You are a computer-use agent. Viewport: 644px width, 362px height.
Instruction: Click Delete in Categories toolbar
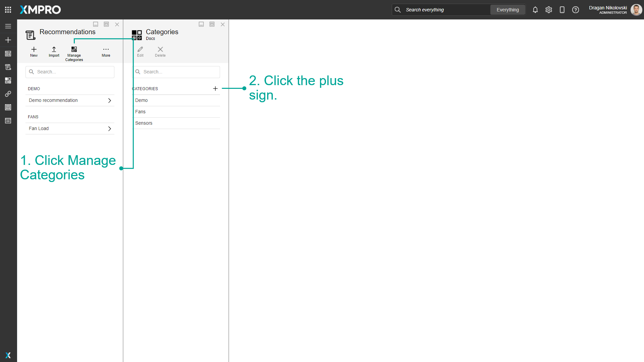pyautogui.click(x=160, y=52)
